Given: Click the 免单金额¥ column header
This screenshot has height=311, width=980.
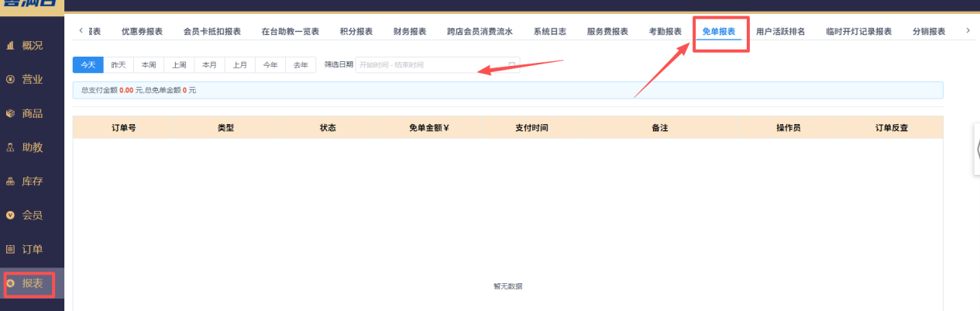Looking at the screenshot, I should pos(429,127).
